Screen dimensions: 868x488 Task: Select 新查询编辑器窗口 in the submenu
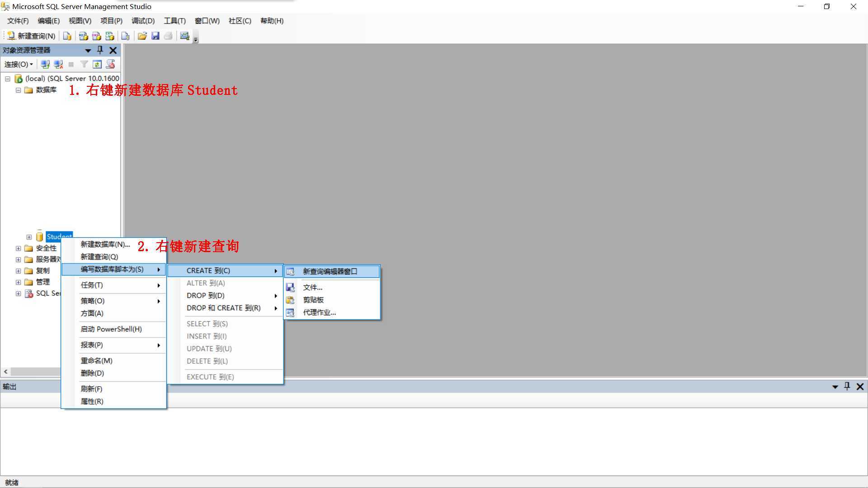332,272
